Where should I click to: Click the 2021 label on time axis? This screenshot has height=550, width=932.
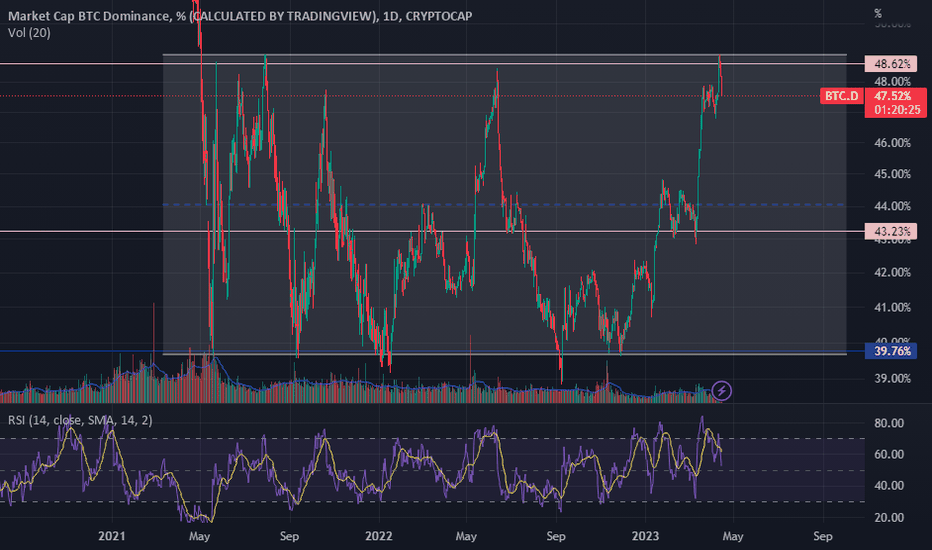click(x=112, y=536)
